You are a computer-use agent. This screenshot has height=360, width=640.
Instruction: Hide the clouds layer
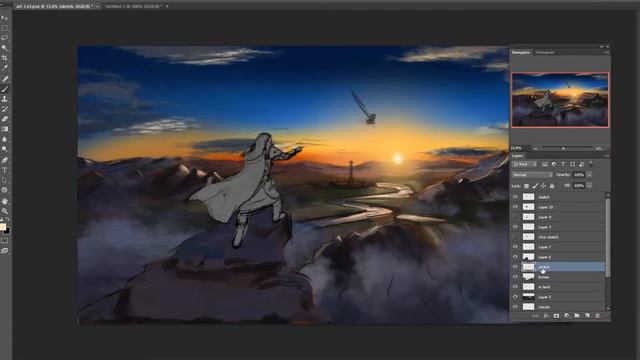[515, 307]
